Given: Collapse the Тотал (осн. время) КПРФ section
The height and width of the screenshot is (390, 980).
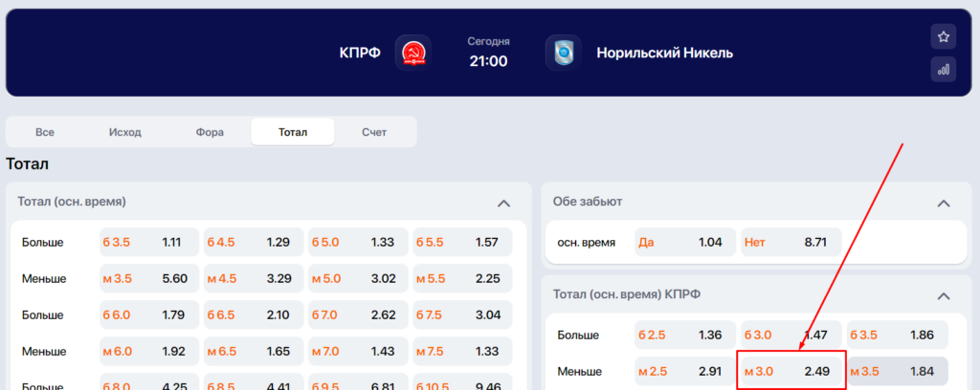Looking at the screenshot, I should 944,295.
